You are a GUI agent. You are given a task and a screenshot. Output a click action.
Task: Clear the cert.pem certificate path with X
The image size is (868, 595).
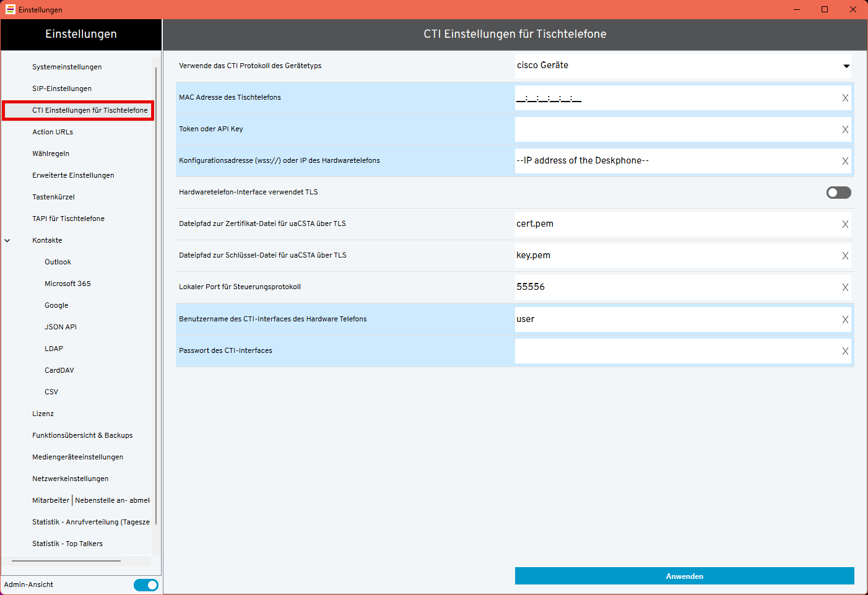pos(845,224)
